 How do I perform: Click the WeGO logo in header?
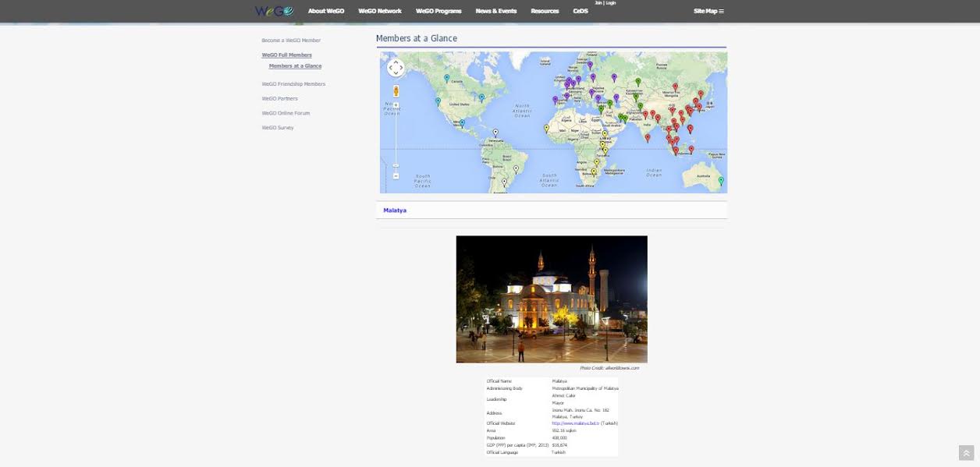(x=273, y=11)
